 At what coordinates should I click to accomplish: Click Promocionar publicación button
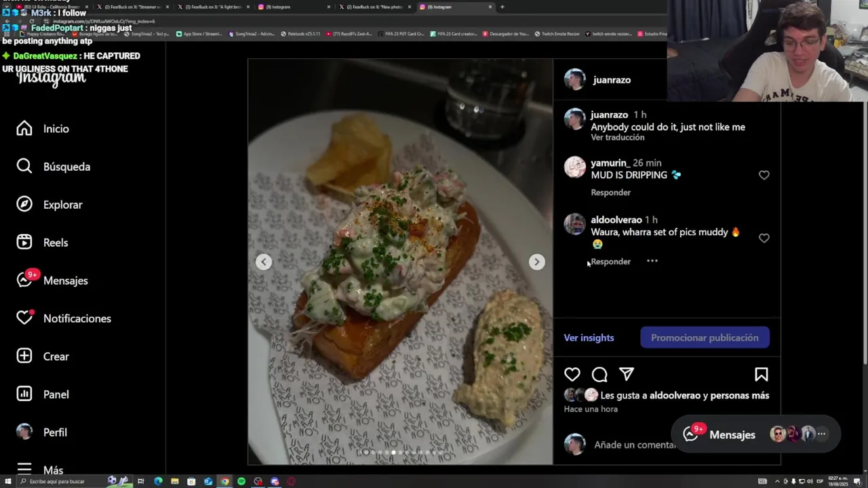click(x=705, y=338)
